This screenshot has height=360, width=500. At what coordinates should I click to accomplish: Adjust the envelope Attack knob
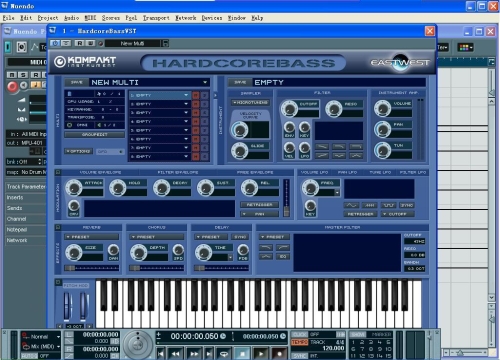pos(74,188)
